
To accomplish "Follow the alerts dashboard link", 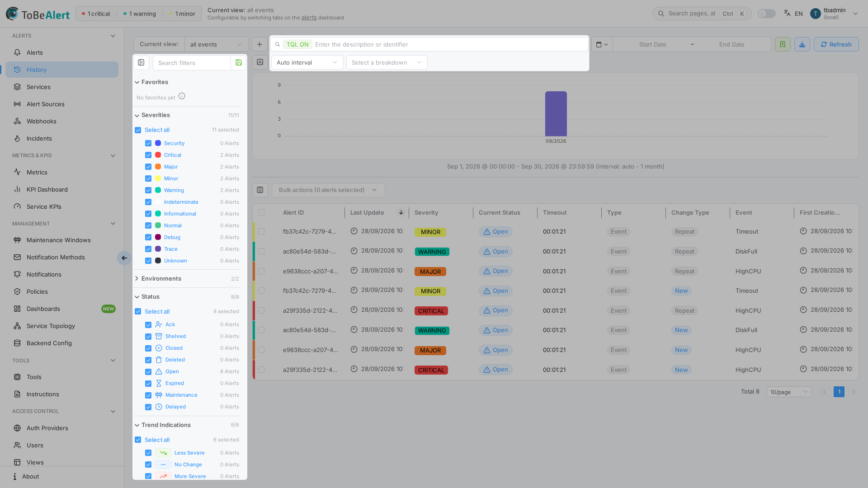I will (309, 18).
